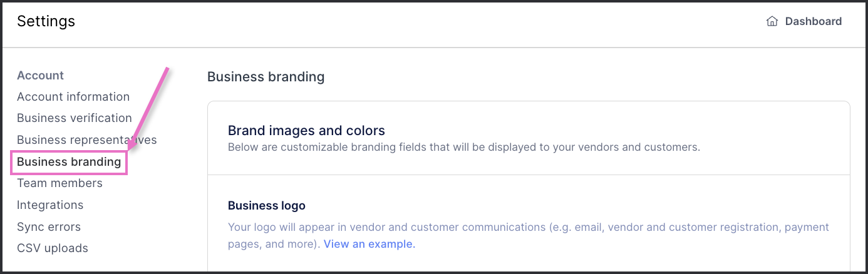Select CSV uploads in the sidebar
Viewport: 868px width, 274px height.
[x=53, y=248]
